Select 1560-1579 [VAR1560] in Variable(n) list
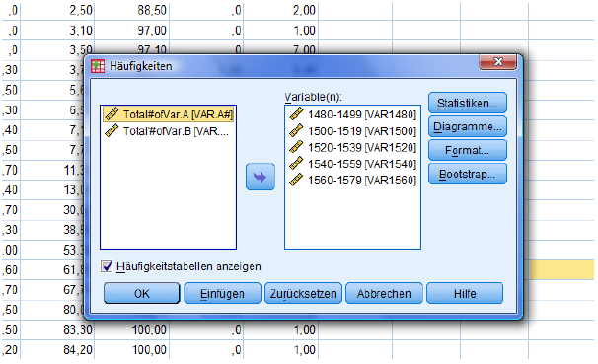This screenshot has height=364, width=598. point(352,180)
